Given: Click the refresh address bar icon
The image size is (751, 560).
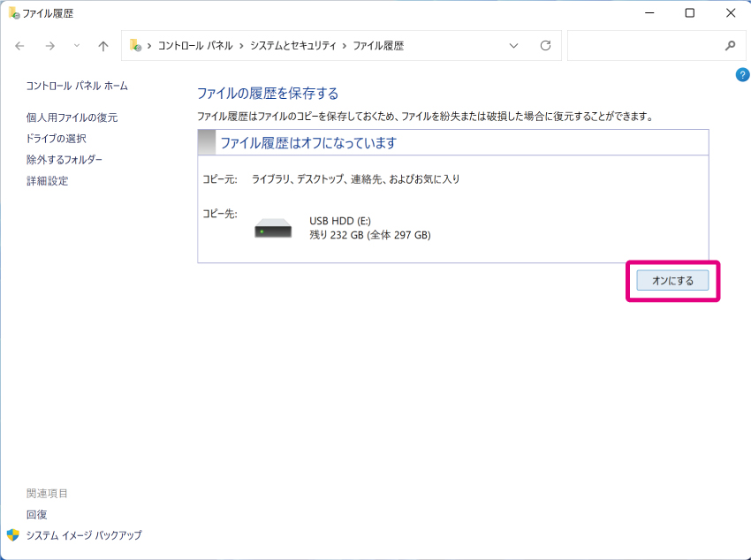Looking at the screenshot, I should point(545,46).
